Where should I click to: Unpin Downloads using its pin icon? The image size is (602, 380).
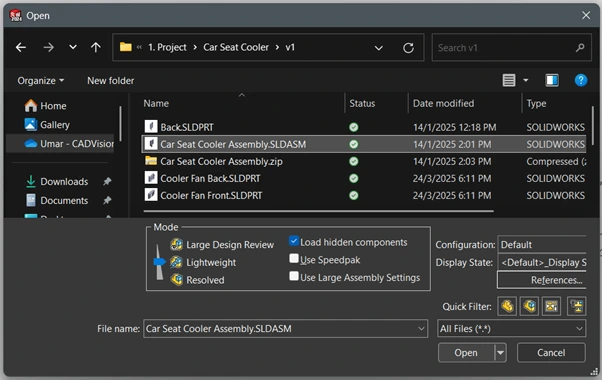click(x=107, y=181)
